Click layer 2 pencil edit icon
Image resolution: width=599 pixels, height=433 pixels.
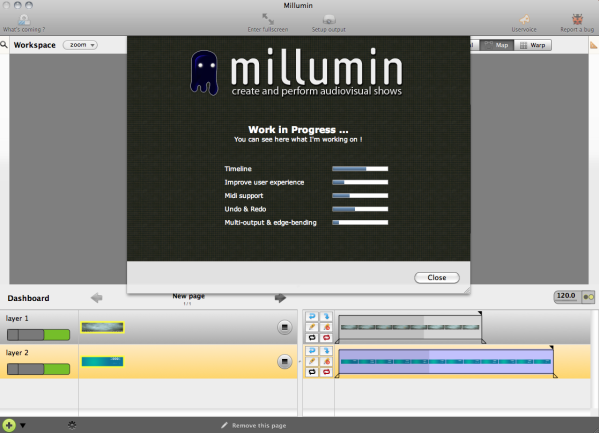click(312, 361)
